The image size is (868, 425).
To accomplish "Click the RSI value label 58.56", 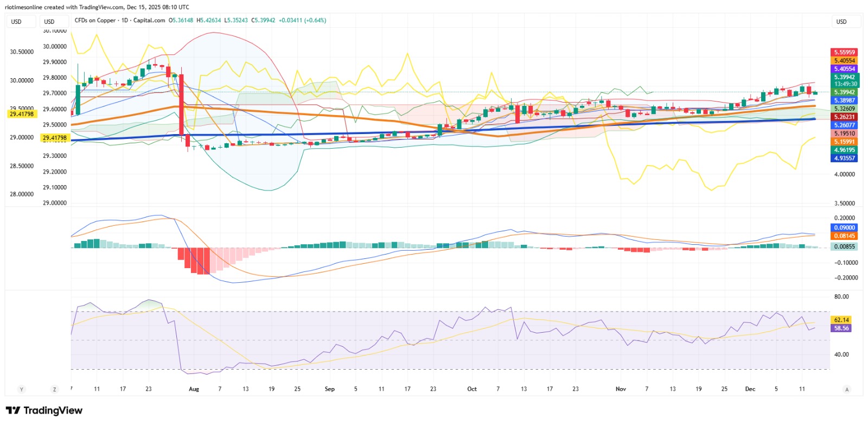I will 841,328.
